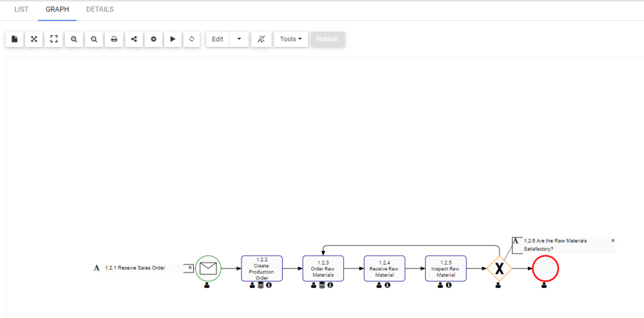The width and height of the screenshot is (644, 318).
Task: Click person icon under Inspect Raw Material
Action: [440, 285]
